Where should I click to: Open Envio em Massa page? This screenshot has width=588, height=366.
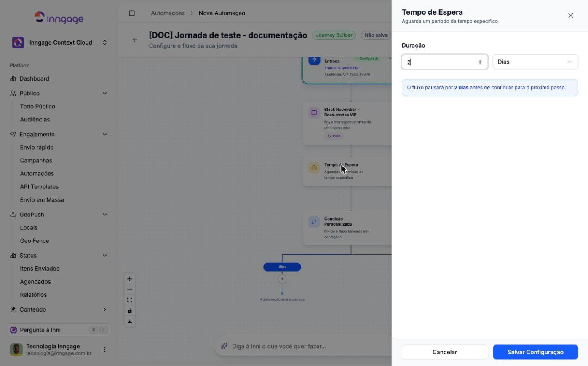pyautogui.click(x=42, y=199)
